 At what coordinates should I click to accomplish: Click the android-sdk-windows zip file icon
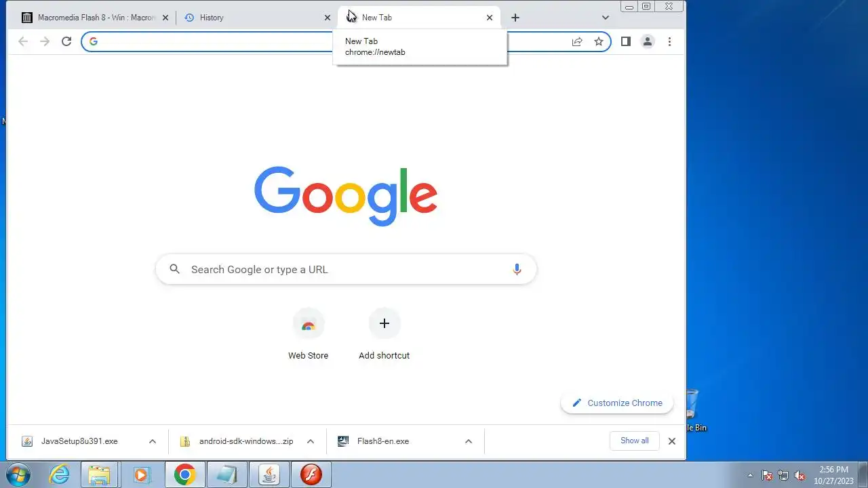185,441
